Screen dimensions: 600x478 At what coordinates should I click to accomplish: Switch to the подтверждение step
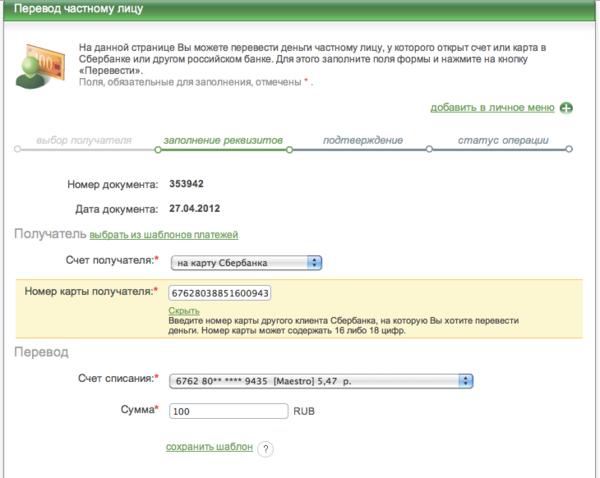[x=357, y=140]
